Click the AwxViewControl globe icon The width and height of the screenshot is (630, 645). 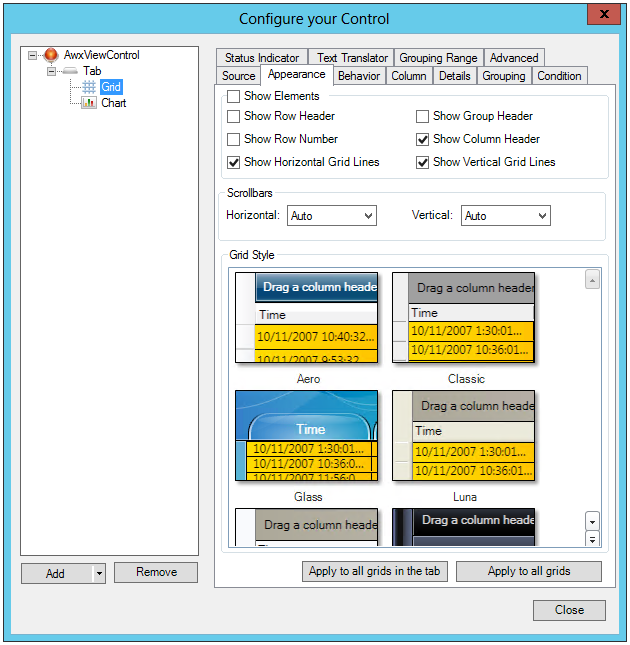coord(51,55)
